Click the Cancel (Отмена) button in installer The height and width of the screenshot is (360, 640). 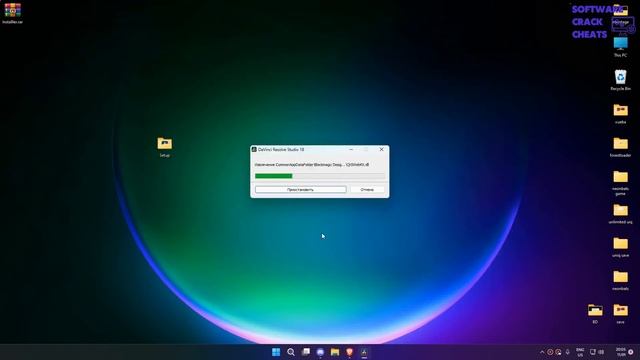coord(367,189)
